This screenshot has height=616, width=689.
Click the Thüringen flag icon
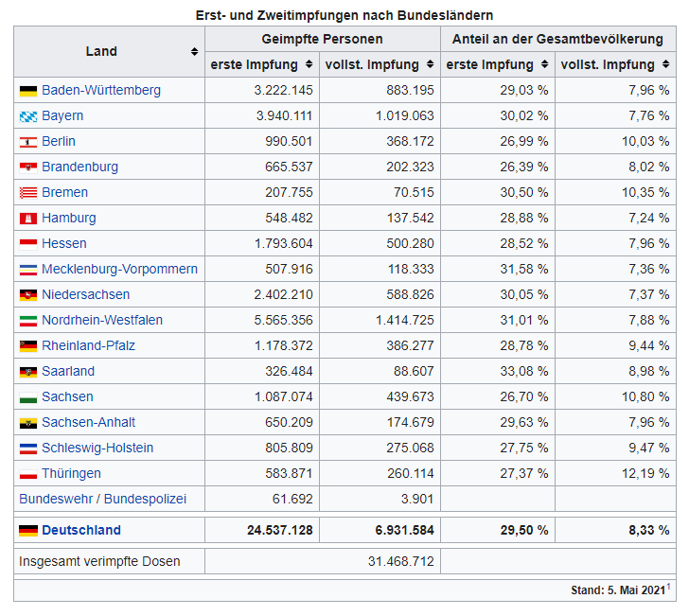(28, 474)
